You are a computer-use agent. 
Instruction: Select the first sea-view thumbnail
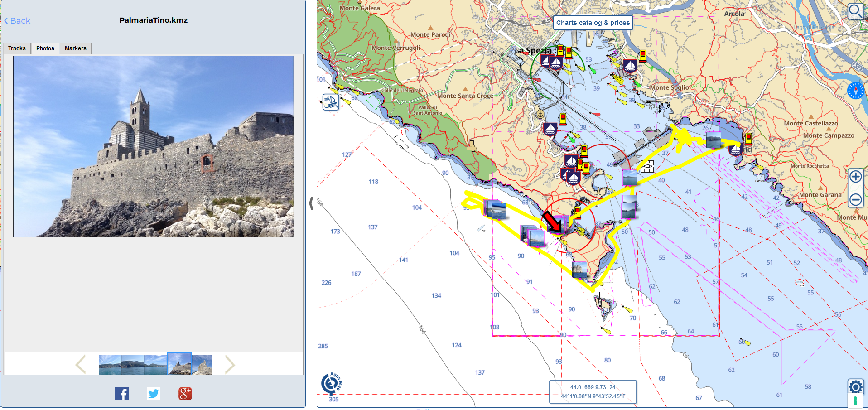pyautogui.click(x=110, y=364)
